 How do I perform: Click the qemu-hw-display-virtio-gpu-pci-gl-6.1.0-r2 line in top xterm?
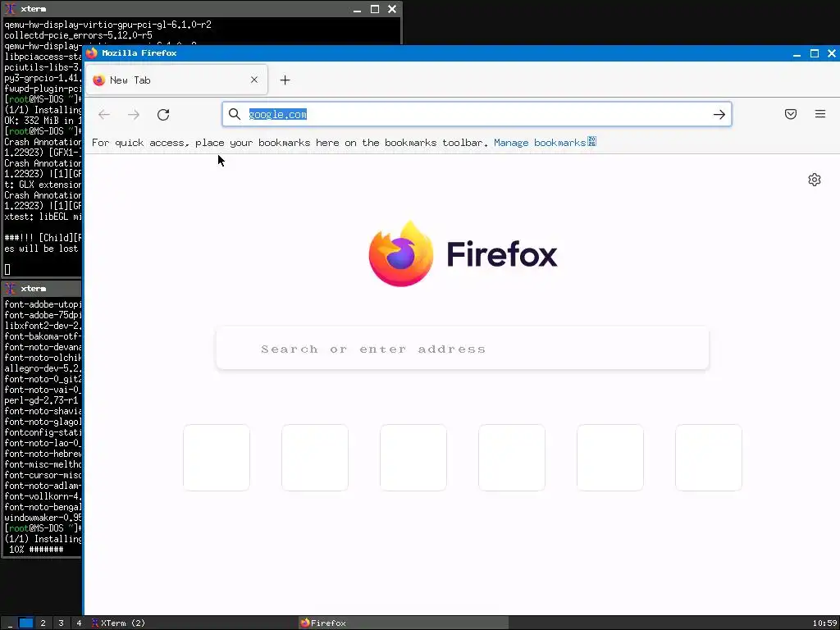tap(107, 25)
